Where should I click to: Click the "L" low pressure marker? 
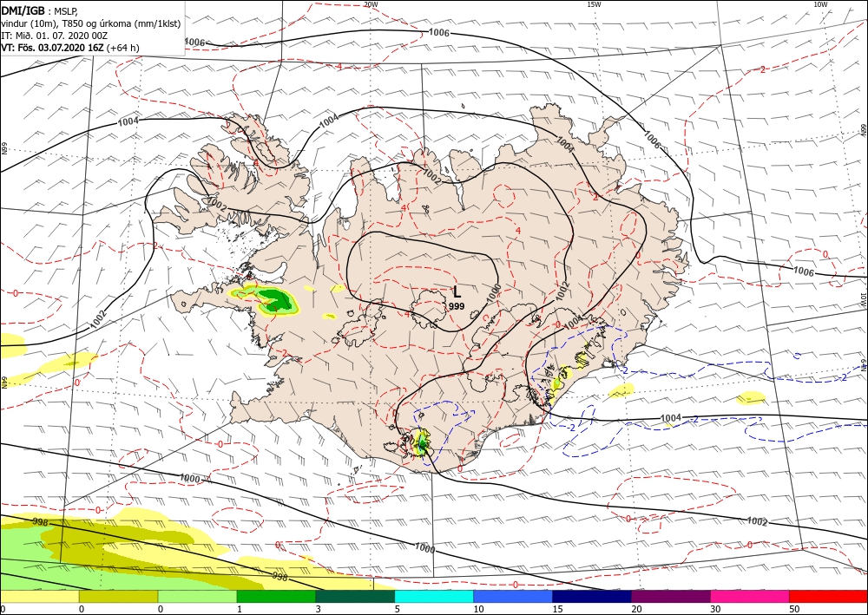click(457, 292)
